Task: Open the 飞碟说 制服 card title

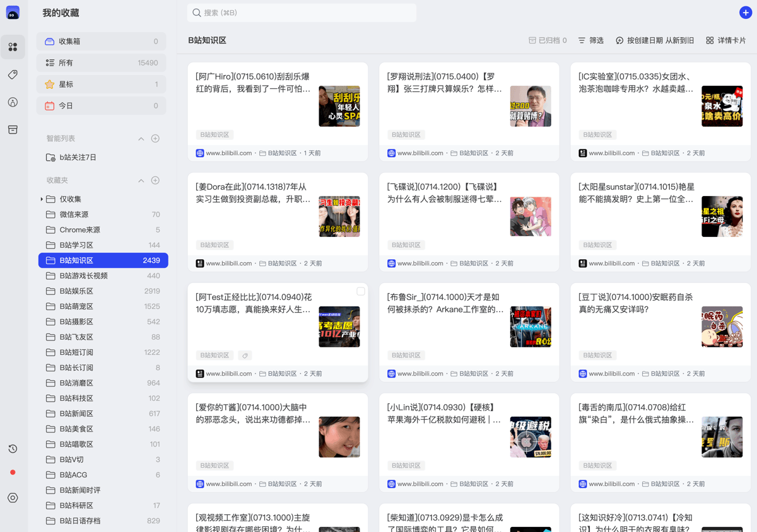Action: point(445,193)
